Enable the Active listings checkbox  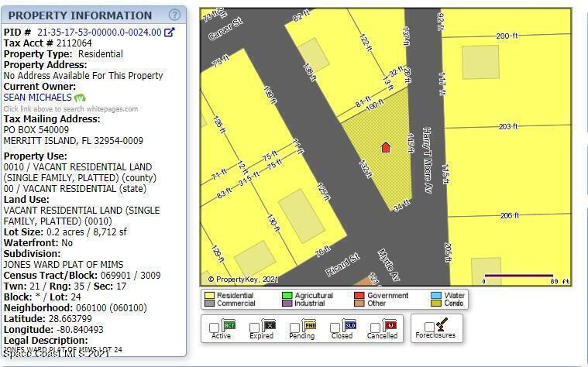215,328
